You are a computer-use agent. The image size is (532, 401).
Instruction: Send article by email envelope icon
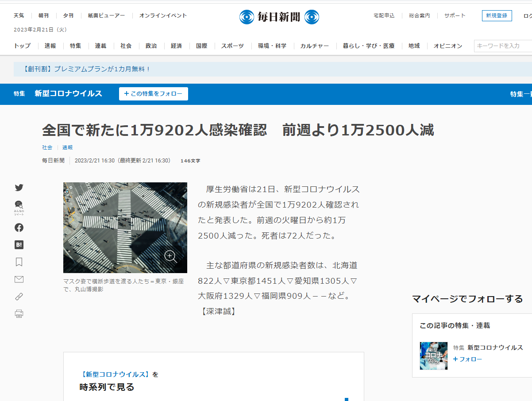(x=19, y=279)
